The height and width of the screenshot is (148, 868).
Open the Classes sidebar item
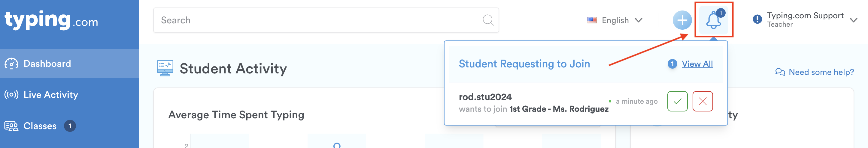(x=40, y=126)
